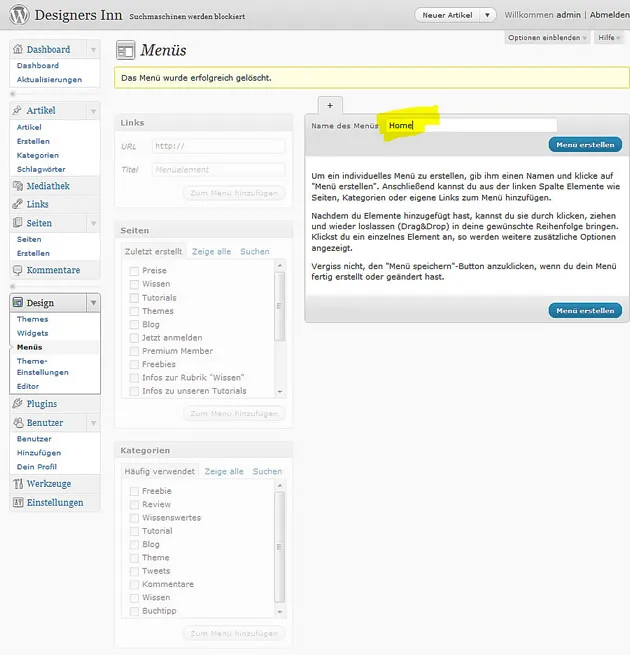630x655 pixels.
Task: Check the Freebie category checkbox
Action: 134,491
